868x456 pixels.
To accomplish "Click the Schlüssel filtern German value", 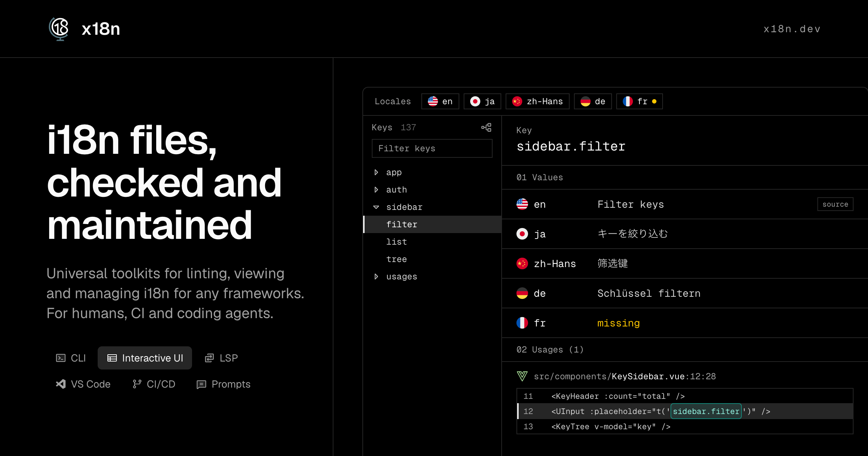I will 649,293.
